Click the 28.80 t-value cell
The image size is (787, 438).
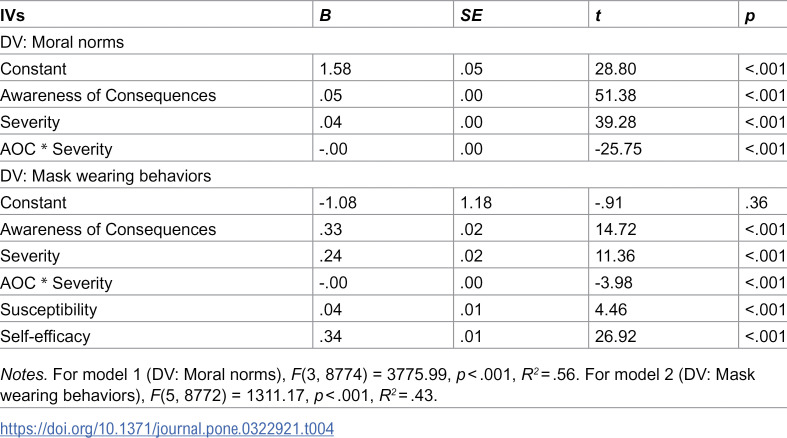click(x=615, y=69)
